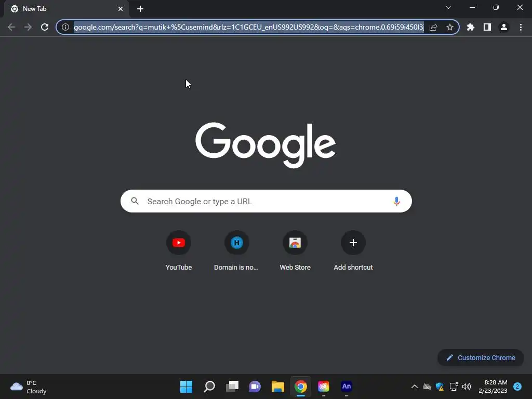Open the Domain is no... shortcut
532x399 pixels.
pyautogui.click(x=236, y=250)
